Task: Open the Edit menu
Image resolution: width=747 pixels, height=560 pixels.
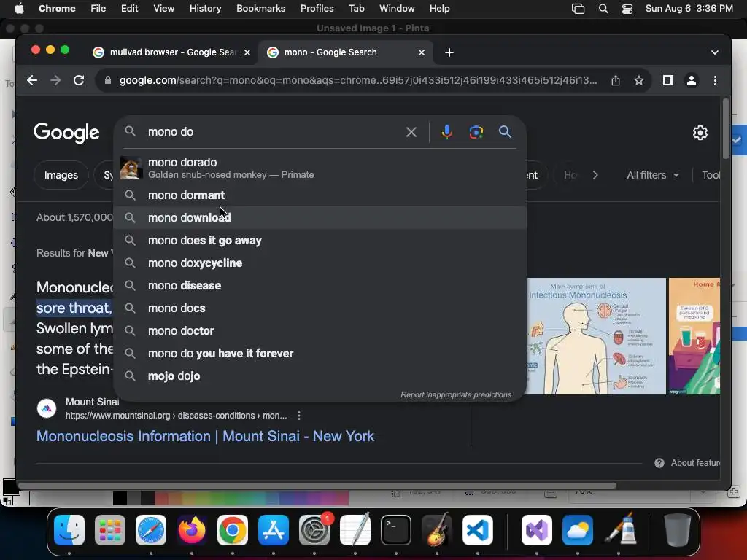Action: click(130, 9)
